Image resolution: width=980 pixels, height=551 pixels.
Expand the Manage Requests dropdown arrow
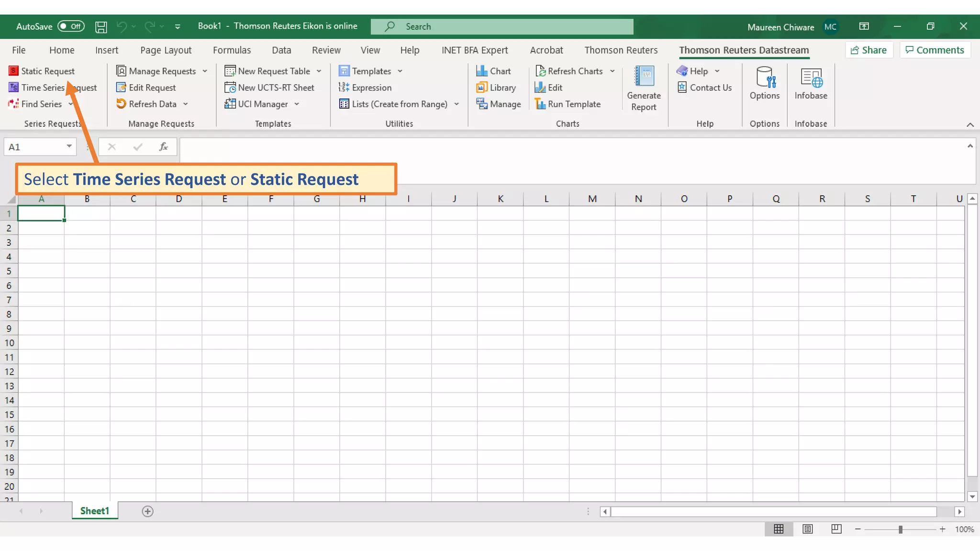click(x=205, y=71)
